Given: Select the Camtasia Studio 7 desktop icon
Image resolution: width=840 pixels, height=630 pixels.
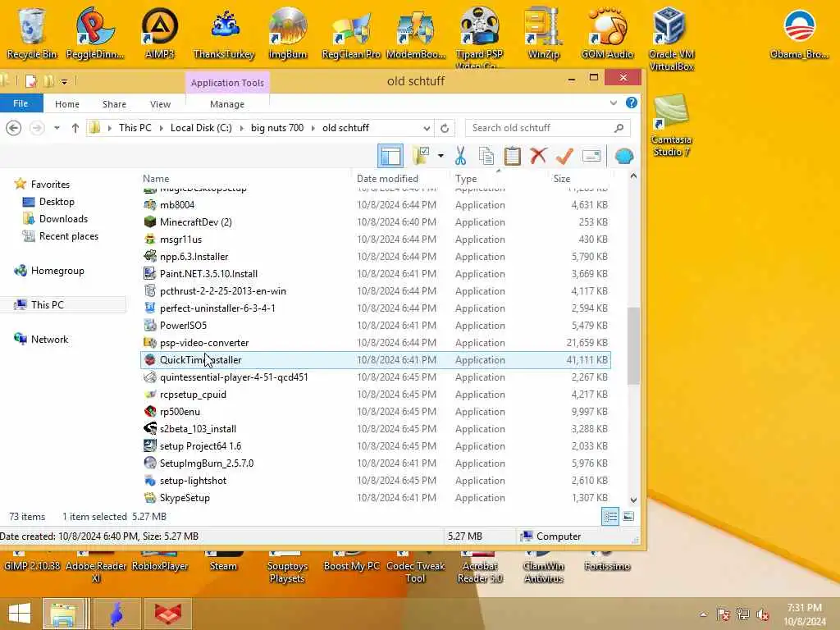Looking at the screenshot, I should 671,125.
